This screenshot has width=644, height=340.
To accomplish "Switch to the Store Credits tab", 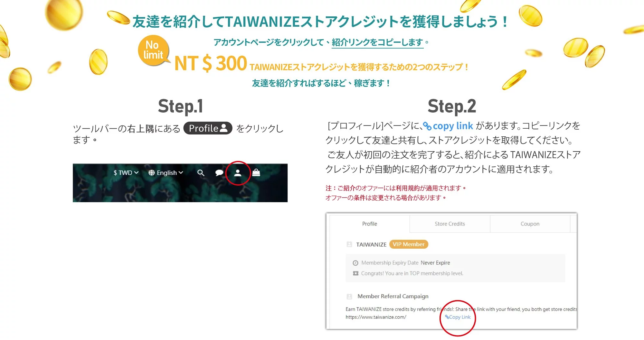I will point(450,224).
